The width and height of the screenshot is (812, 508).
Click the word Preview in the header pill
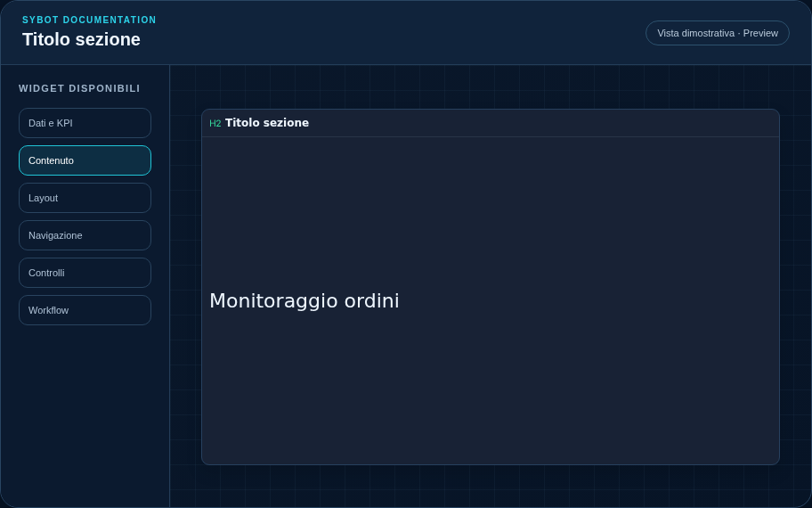(760, 33)
